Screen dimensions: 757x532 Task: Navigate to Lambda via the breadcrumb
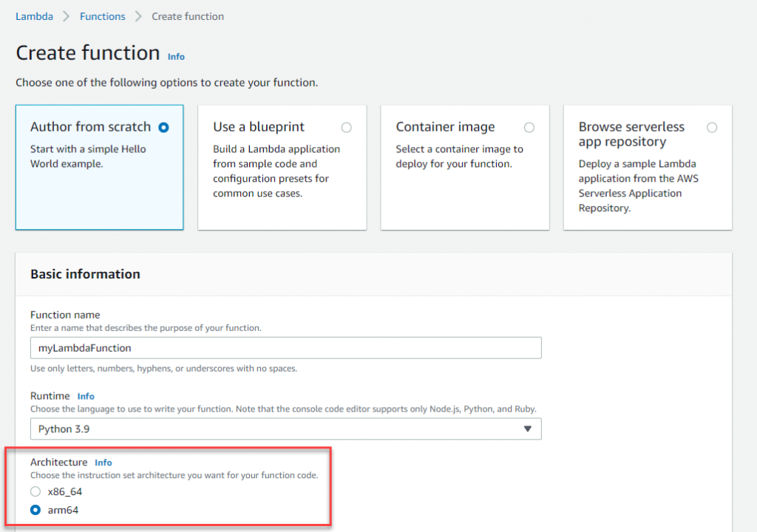(x=33, y=16)
